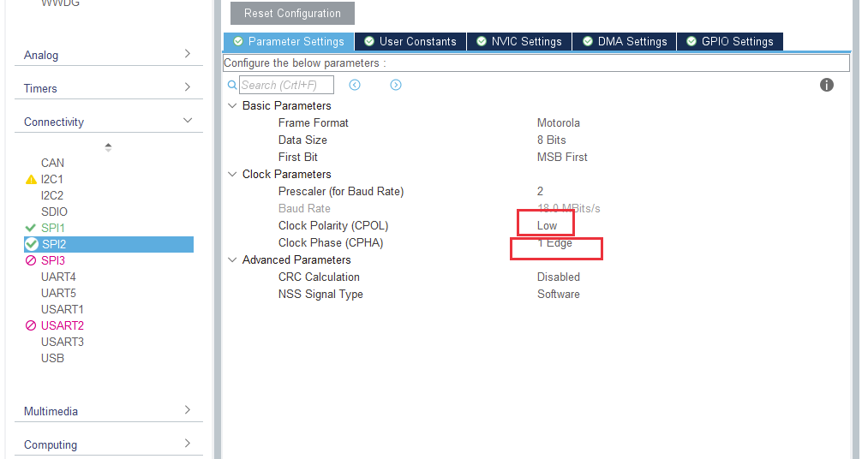Click the info icon at right
This screenshot has height=459, width=868.
click(x=827, y=85)
